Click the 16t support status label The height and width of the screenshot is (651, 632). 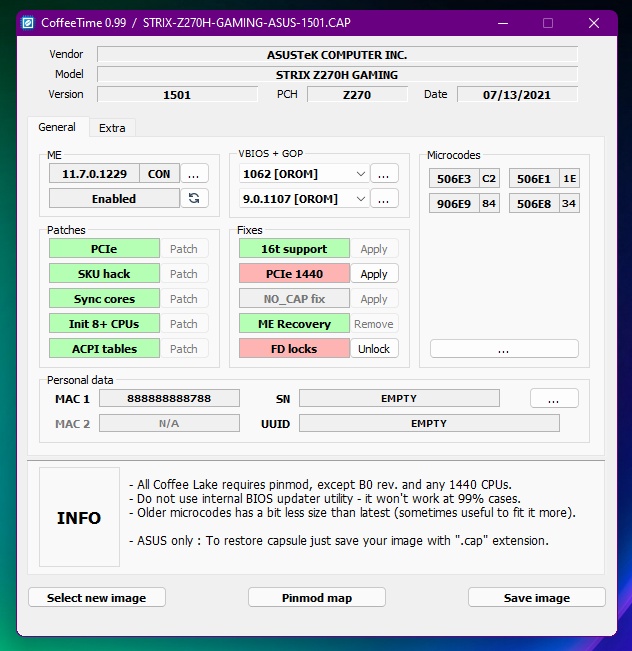[294, 249]
